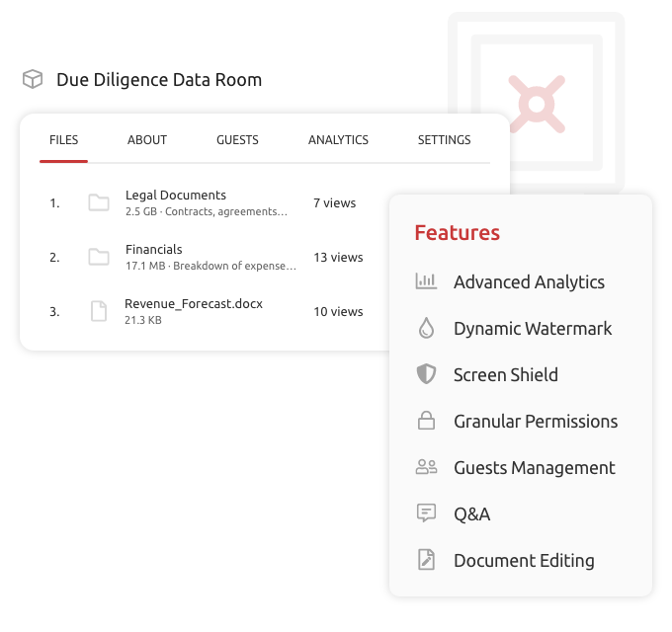This screenshot has width=672, height=632.
Task: Click the Document Editing pencil icon
Action: pyautogui.click(x=426, y=560)
